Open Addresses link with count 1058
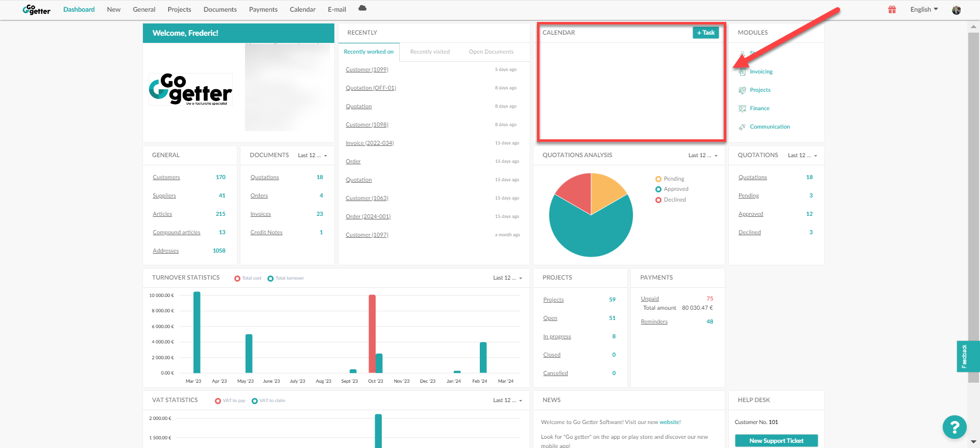This screenshot has height=448, width=980. coord(166,251)
